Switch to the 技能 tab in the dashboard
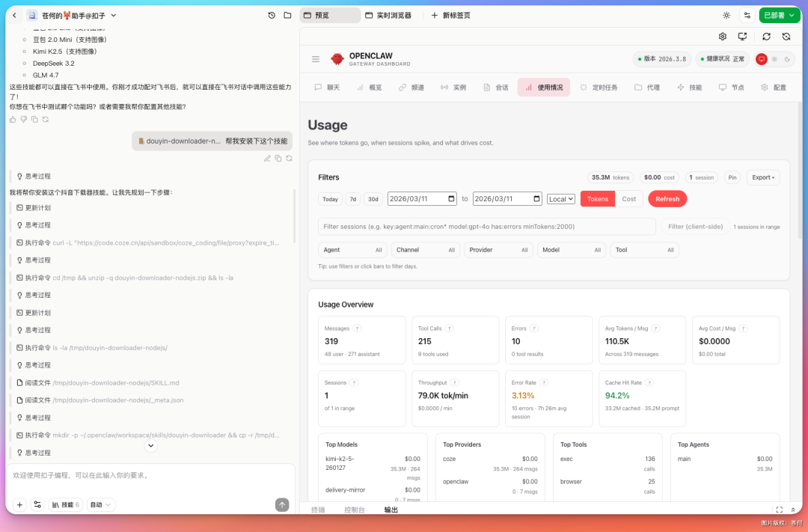This screenshot has width=808, height=532. (689, 88)
